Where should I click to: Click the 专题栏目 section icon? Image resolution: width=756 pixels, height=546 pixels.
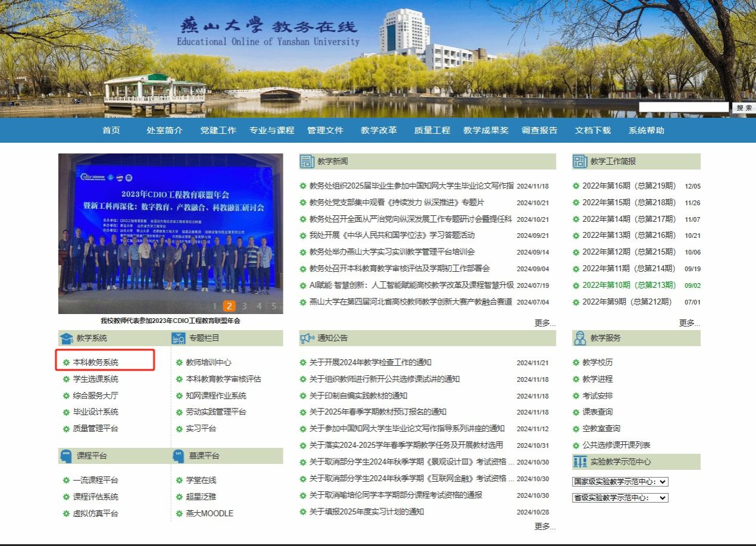(179, 338)
